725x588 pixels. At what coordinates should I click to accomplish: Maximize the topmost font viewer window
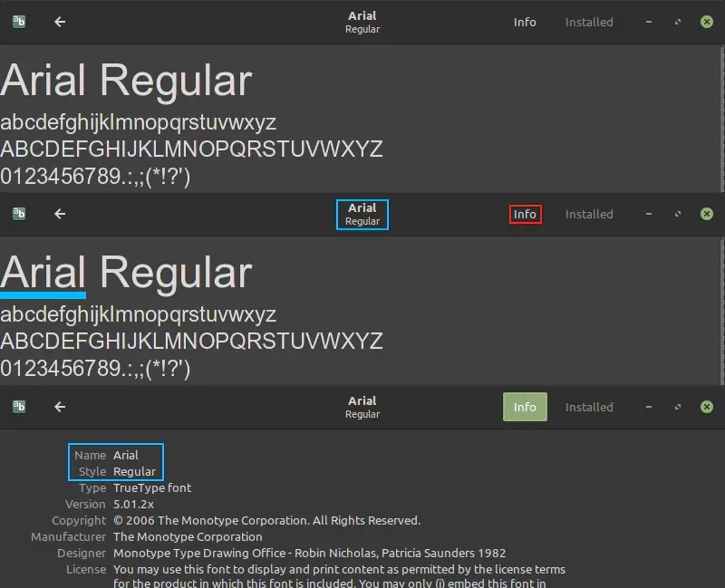(x=677, y=22)
